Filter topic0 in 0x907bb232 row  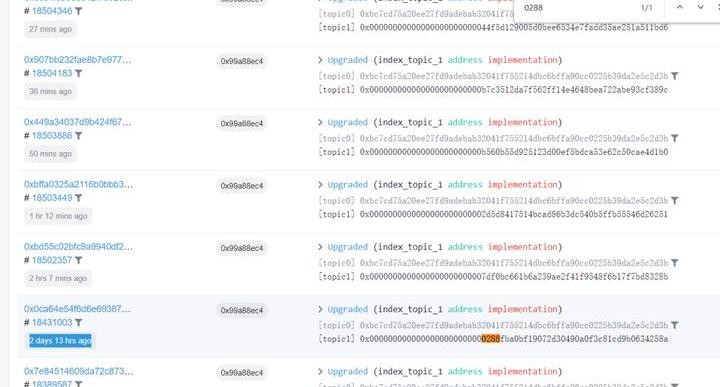click(x=675, y=76)
